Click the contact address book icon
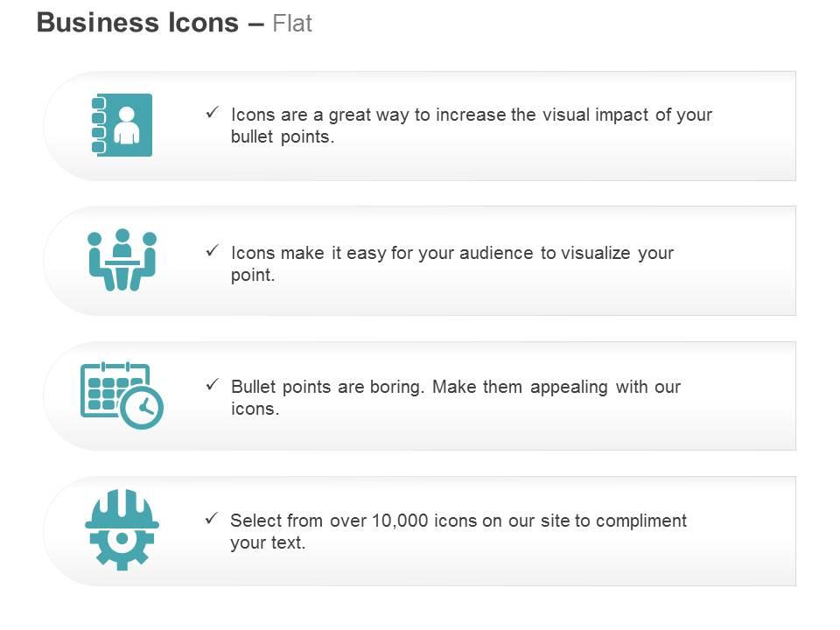 click(122, 125)
